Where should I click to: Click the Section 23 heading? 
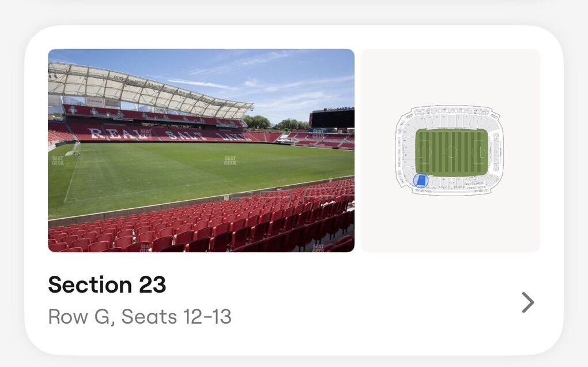(107, 284)
